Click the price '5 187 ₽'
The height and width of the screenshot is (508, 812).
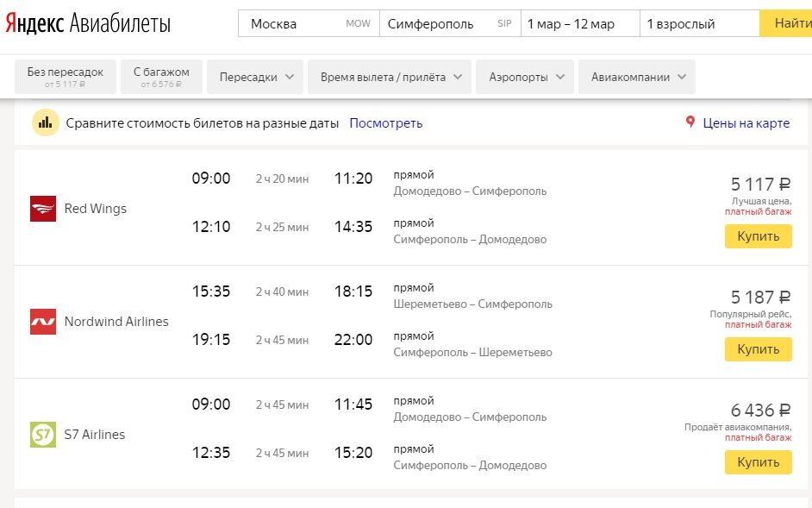point(761,297)
